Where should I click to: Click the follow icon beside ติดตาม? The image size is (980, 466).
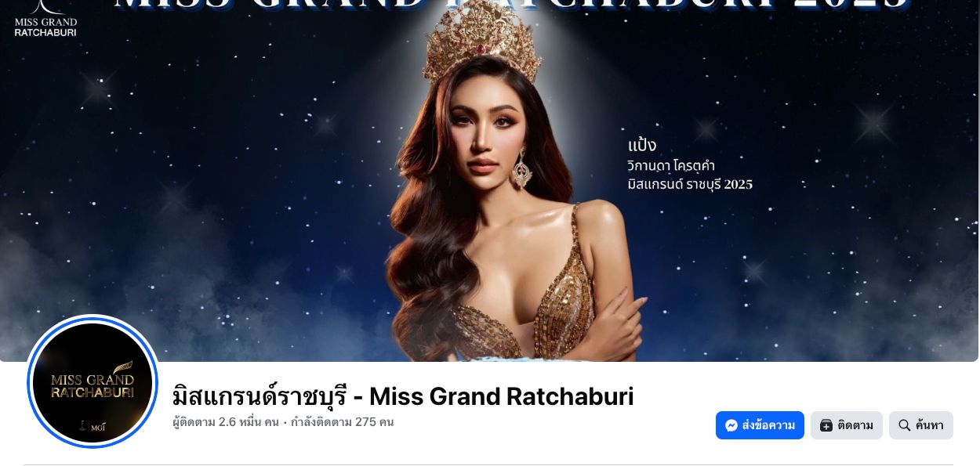point(826,425)
